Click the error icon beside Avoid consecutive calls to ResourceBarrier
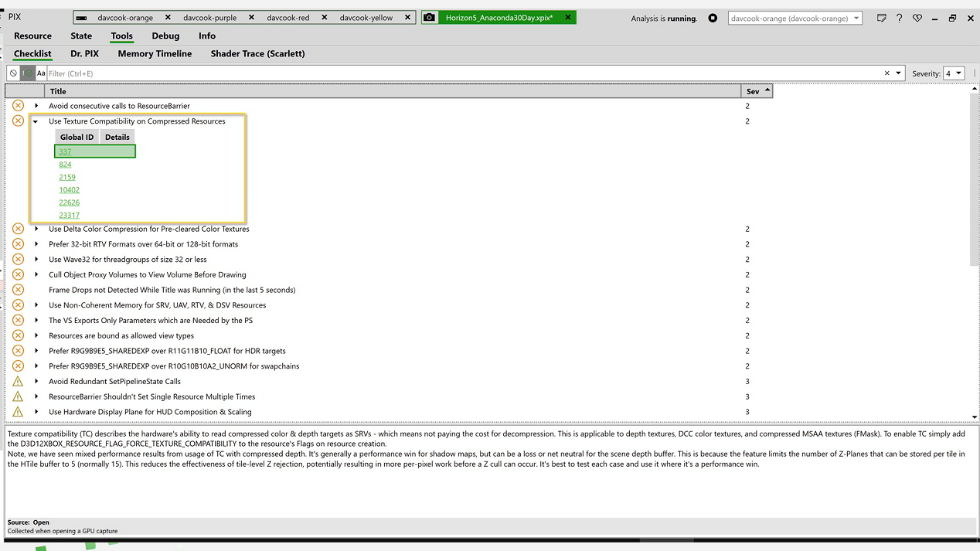This screenshot has height=551, width=980. point(18,106)
